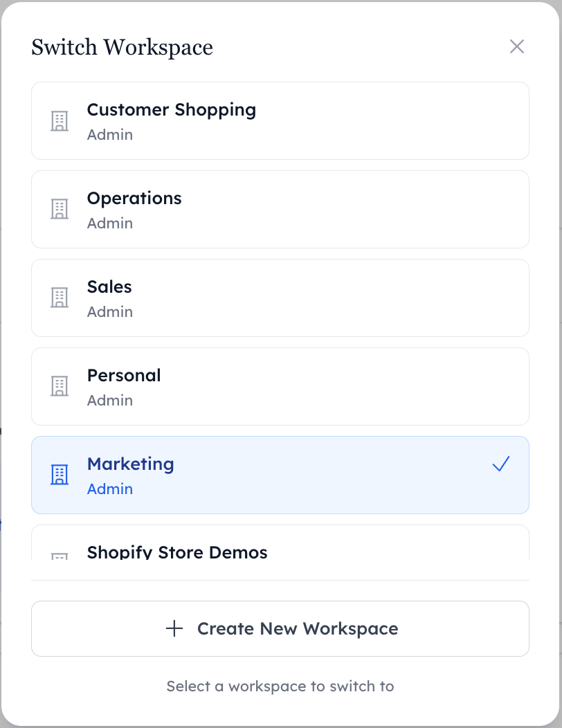Click the building icon next to Personal
562x728 pixels.
[x=60, y=386]
